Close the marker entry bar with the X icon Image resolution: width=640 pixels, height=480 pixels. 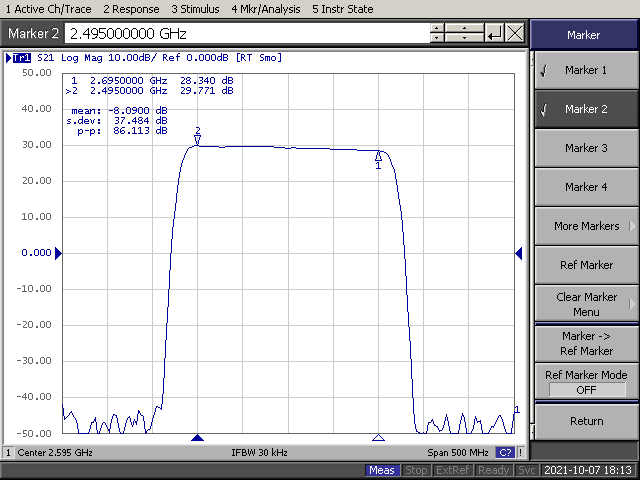[515, 33]
